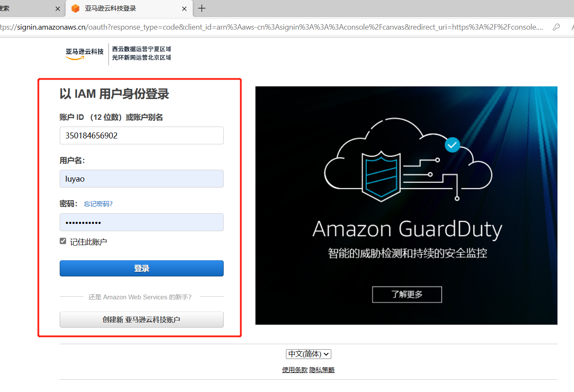Open the 忘记密码? link
The height and width of the screenshot is (392, 574).
(98, 204)
